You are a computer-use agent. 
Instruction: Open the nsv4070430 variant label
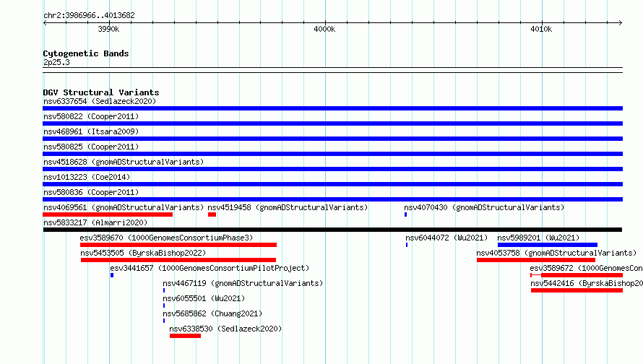point(484,207)
